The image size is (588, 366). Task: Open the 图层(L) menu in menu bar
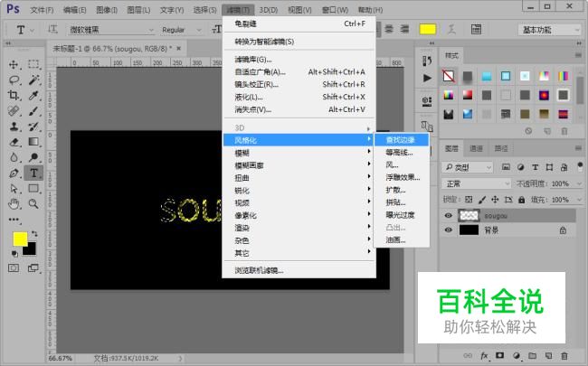pyautogui.click(x=138, y=10)
